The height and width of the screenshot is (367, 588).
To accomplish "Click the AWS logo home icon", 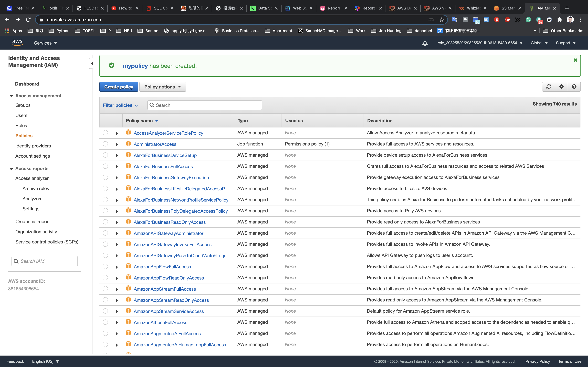I will pos(17,43).
